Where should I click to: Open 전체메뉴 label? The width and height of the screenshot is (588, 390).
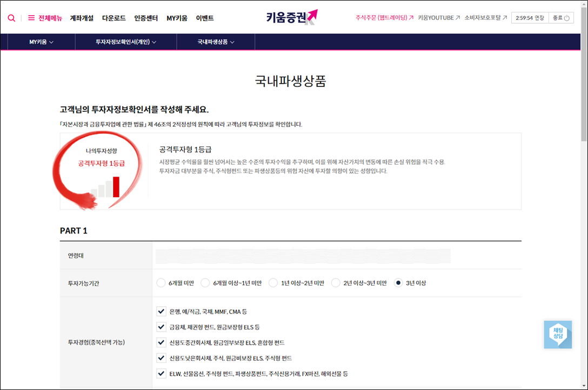pyautogui.click(x=50, y=18)
